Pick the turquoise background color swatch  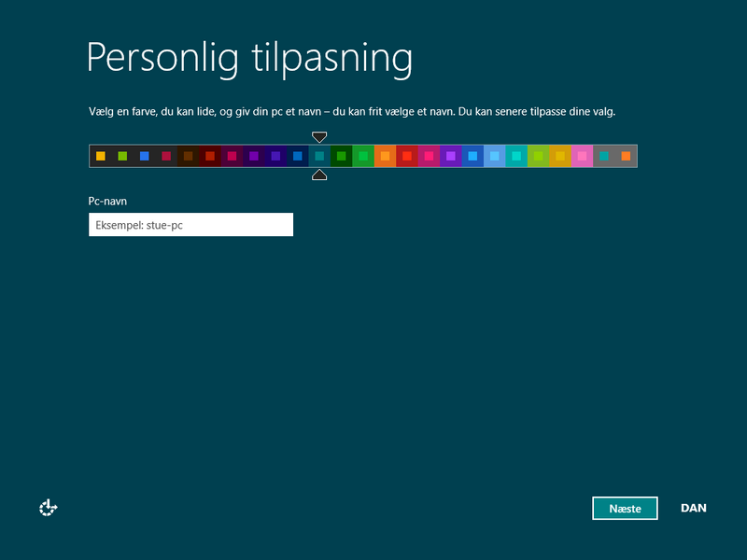(x=517, y=156)
